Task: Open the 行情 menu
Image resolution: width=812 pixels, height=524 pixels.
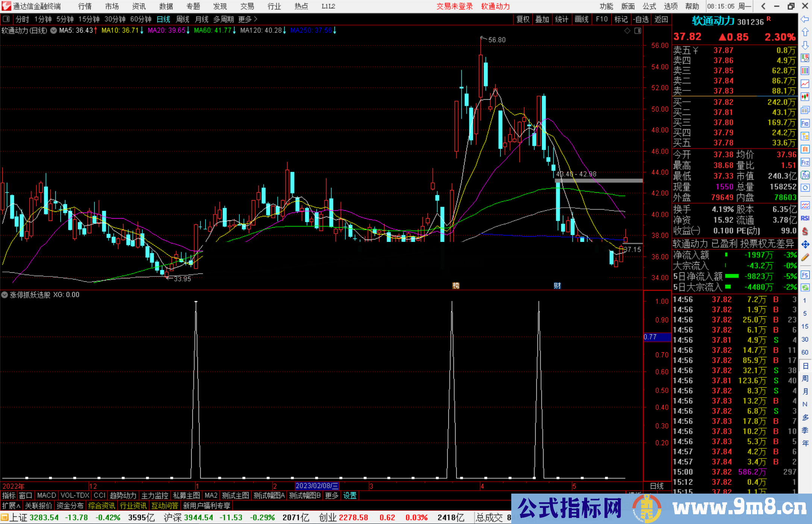Action: [85, 6]
